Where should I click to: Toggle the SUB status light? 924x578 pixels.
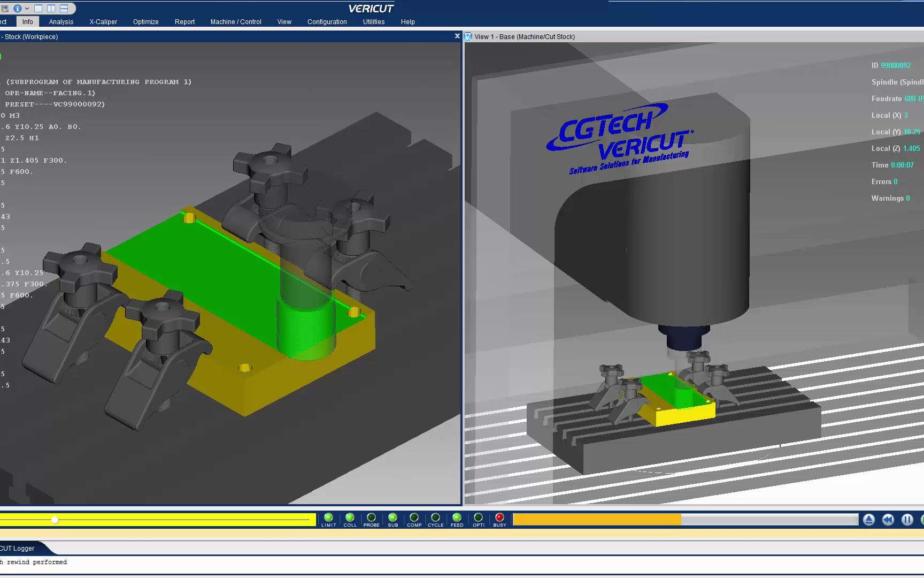(x=393, y=520)
